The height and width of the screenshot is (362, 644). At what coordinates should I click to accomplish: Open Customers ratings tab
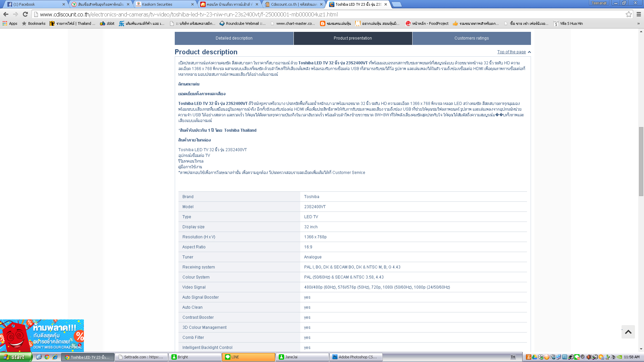(x=471, y=38)
